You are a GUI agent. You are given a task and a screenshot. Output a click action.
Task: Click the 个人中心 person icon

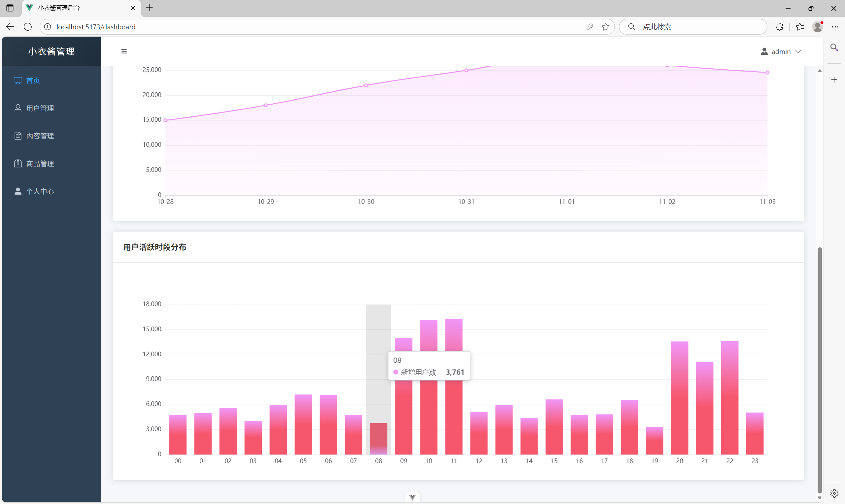click(18, 191)
